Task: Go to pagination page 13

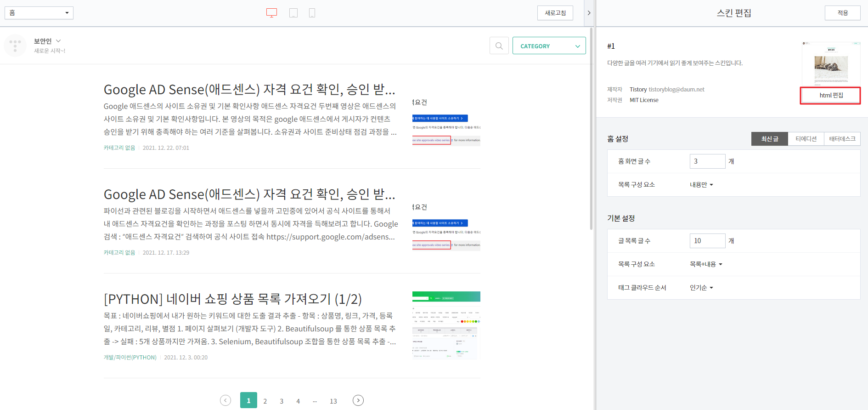Action: point(333,401)
